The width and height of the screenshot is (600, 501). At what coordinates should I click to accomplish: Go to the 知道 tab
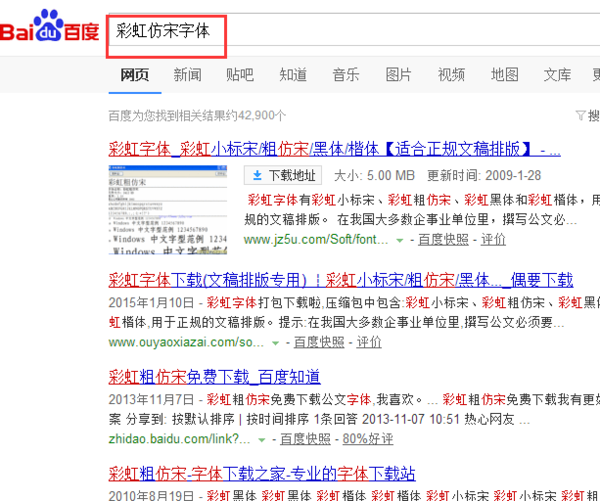(293, 75)
